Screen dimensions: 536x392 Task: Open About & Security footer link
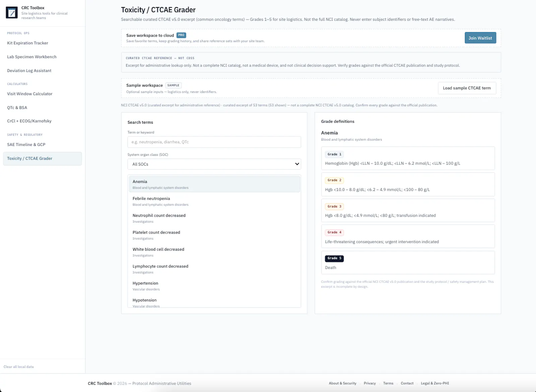342,383
